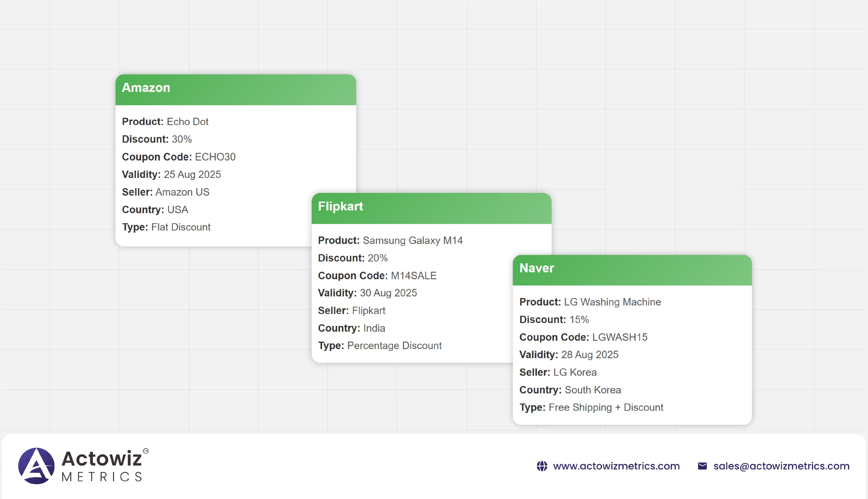
Task: Click the LGWASH15 coupon code
Action: pyautogui.click(x=620, y=337)
